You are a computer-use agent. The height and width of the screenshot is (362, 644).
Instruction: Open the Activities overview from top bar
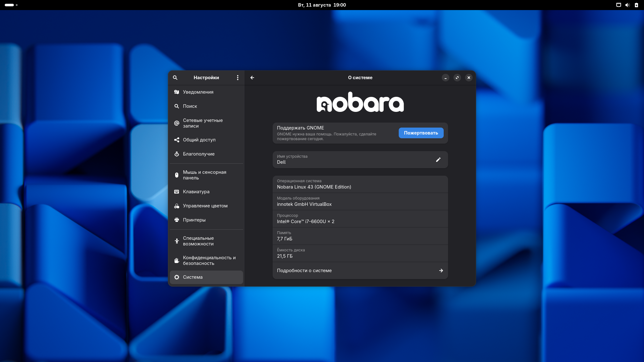(x=11, y=5)
